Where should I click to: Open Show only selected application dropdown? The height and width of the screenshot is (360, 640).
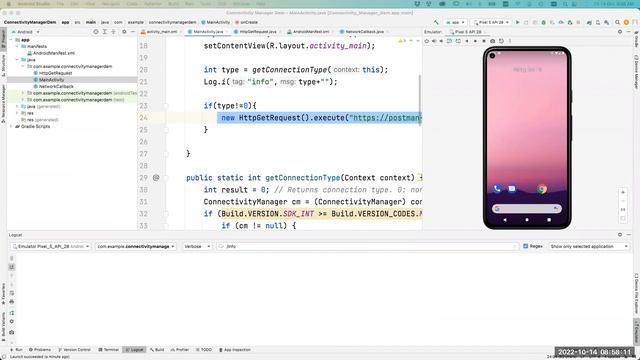click(589, 246)
